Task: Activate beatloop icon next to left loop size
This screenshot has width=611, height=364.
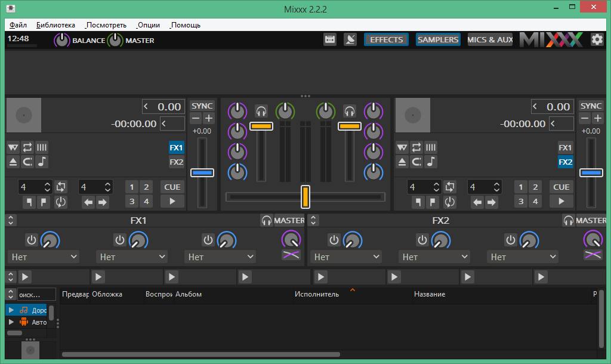Action: tap(60, 187)
